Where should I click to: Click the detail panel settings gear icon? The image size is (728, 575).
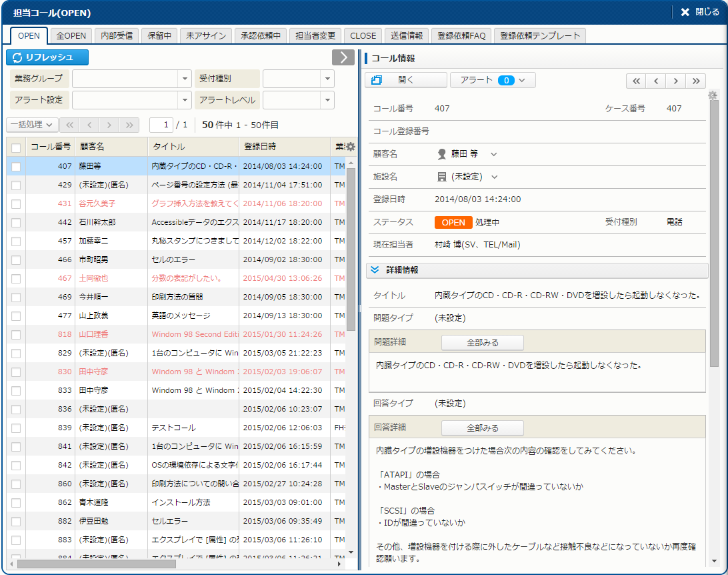coord(713,96)
